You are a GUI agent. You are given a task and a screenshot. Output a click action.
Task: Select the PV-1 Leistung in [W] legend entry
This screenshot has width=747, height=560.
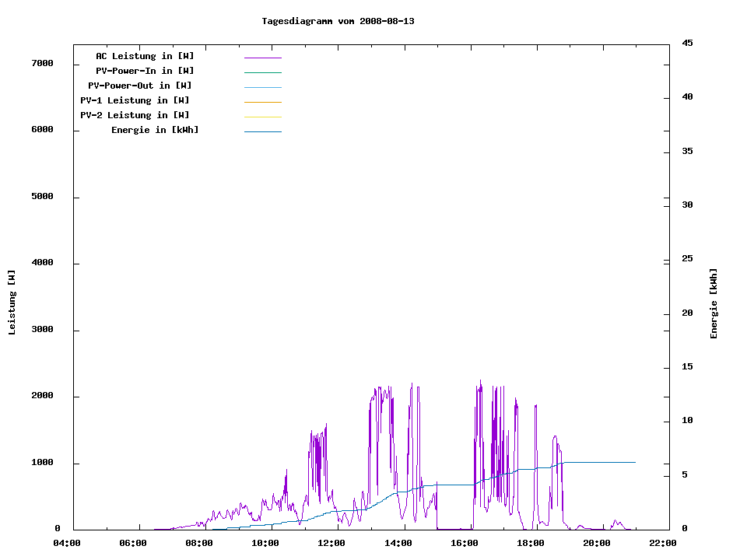(x=135, y=100)
